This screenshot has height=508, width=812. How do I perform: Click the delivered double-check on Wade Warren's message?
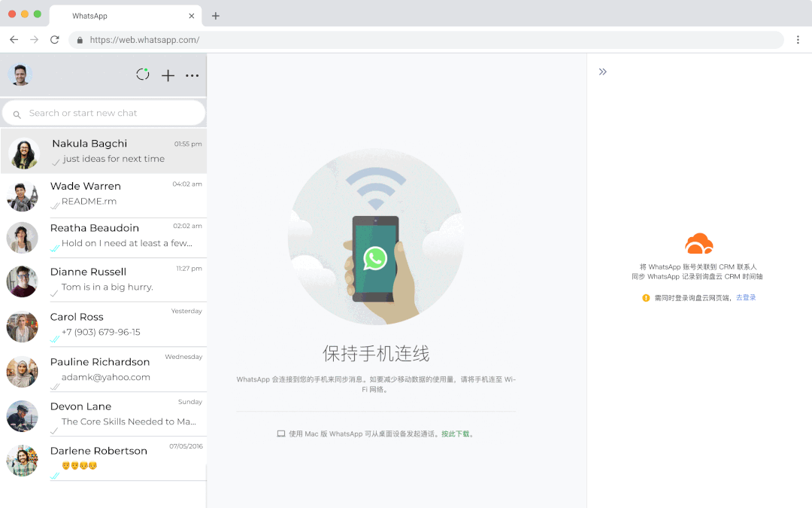pyautogui.click(x=55, y=205)
